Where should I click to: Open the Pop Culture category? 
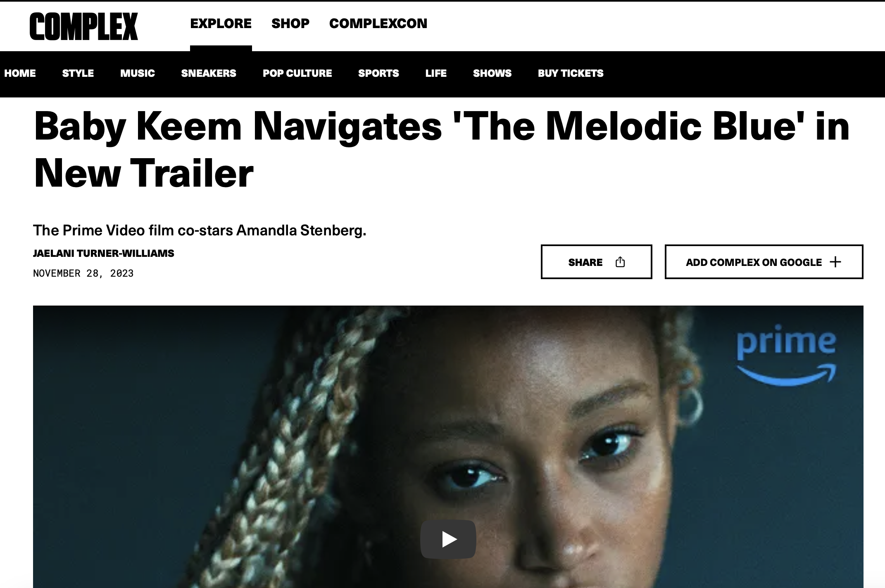(297, 73)
